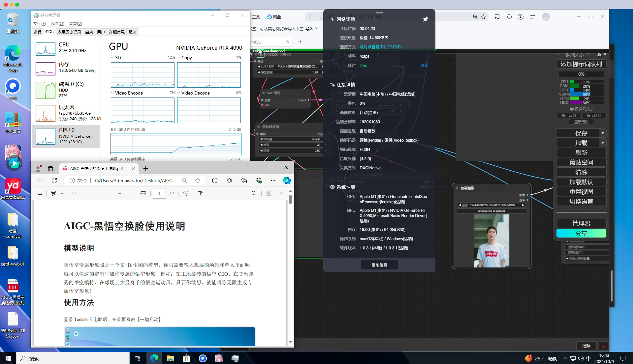Click the 复制信息 button in diagnostics panel
Screen dimensions: 633x364
tap(379, 265)
